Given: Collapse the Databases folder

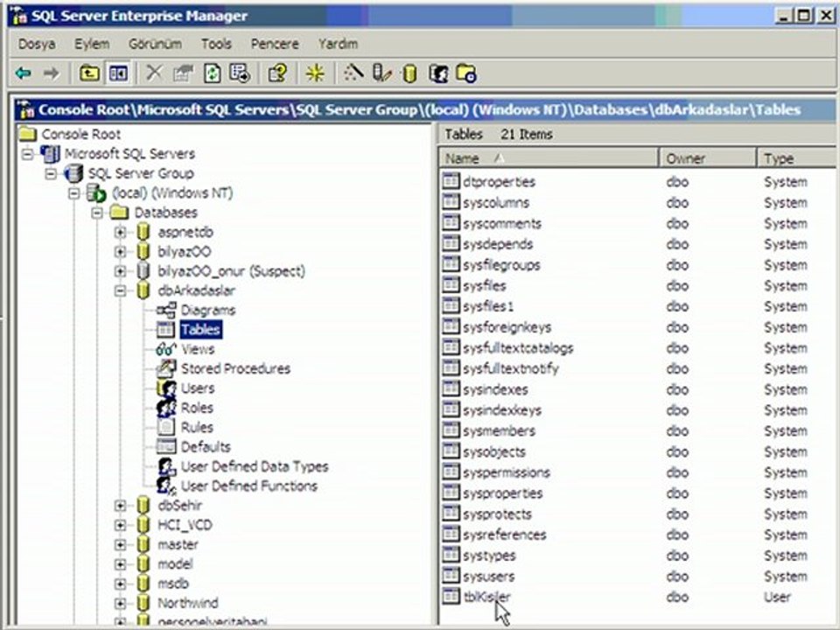Looking at the screenshot, I should (97, 213).
